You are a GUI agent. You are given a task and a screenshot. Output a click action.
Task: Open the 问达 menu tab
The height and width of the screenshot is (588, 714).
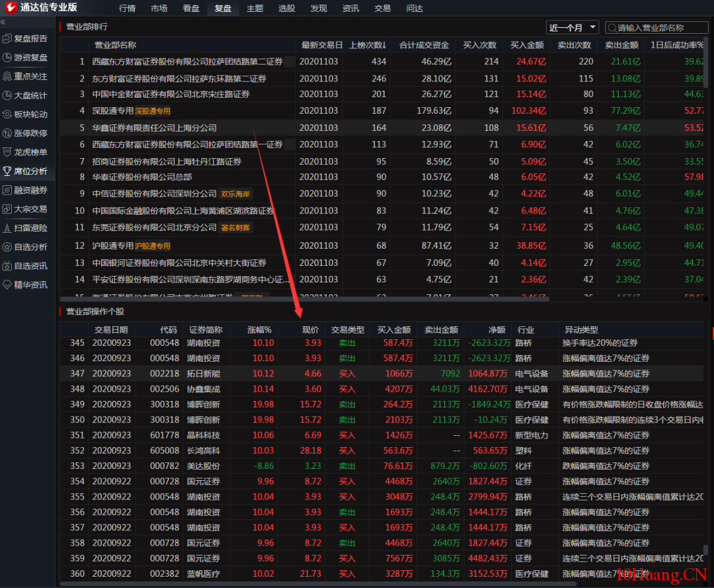pyautogui.click(x=414, y=8)
